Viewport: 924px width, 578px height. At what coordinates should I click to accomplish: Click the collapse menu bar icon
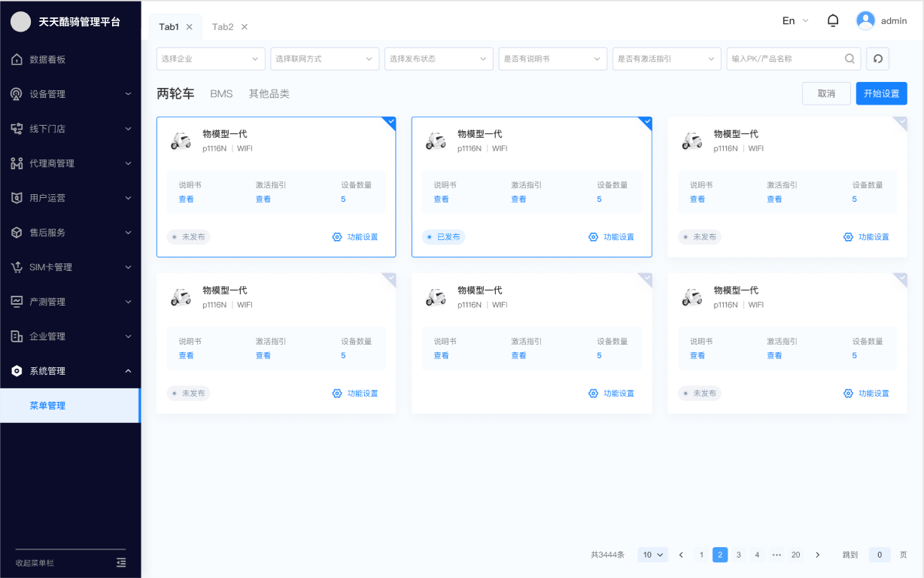pyautogui.click(x=121, y=562)
